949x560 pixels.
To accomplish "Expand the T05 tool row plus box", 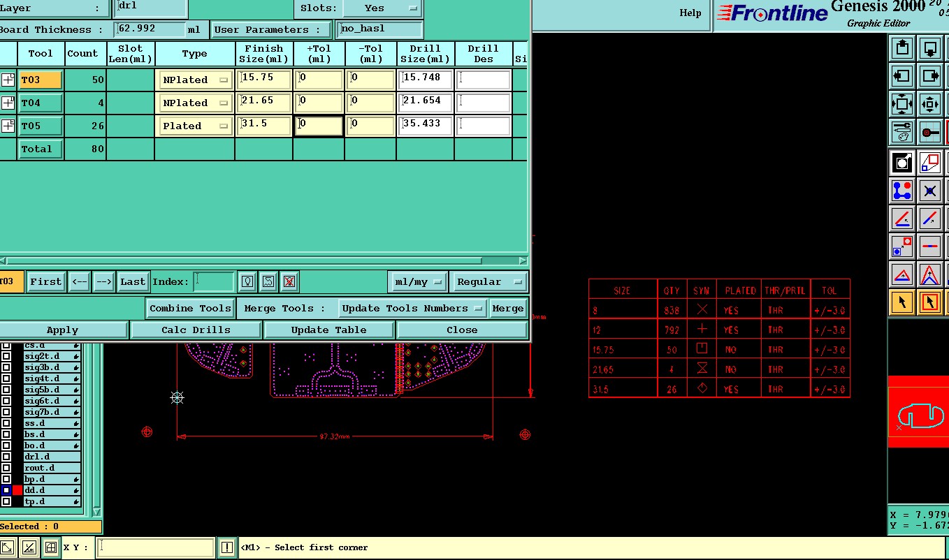I will [8, 126].
